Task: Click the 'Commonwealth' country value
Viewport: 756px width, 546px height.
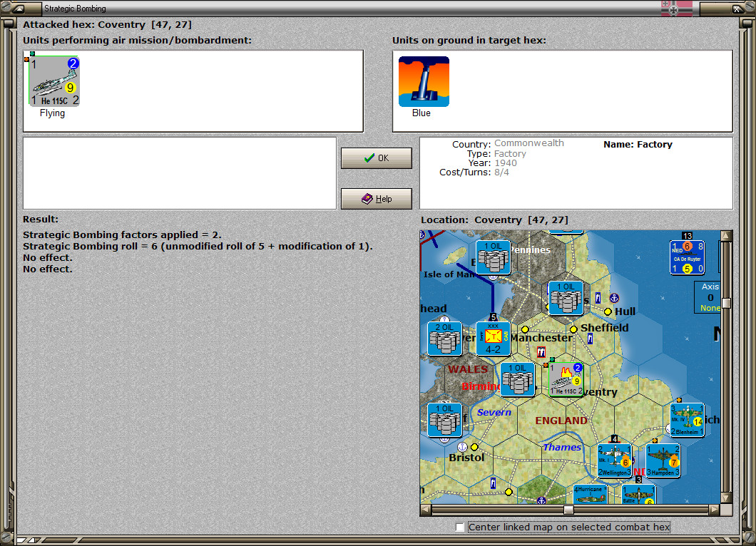Action: click(x=529, y=143)
